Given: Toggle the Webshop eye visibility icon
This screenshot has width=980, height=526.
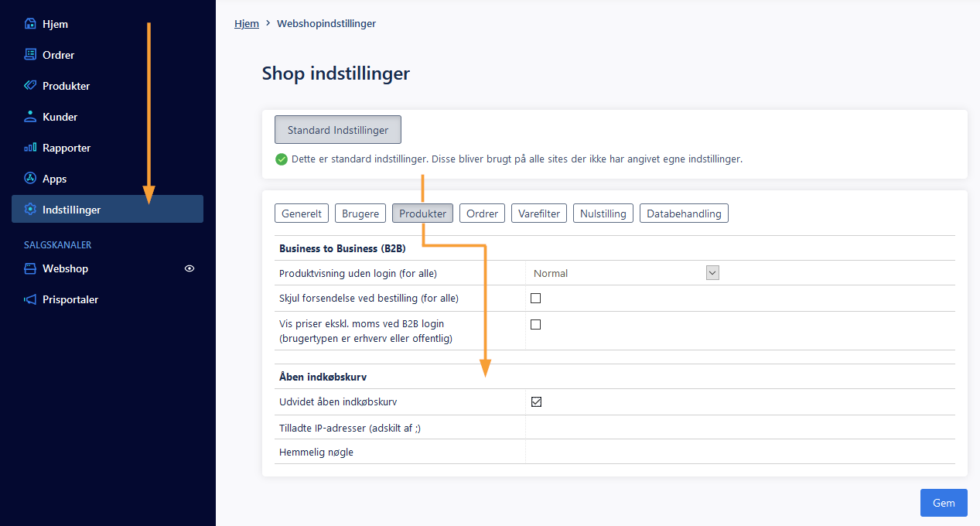Looking at the screenshot, I should (x=190, y=268).
